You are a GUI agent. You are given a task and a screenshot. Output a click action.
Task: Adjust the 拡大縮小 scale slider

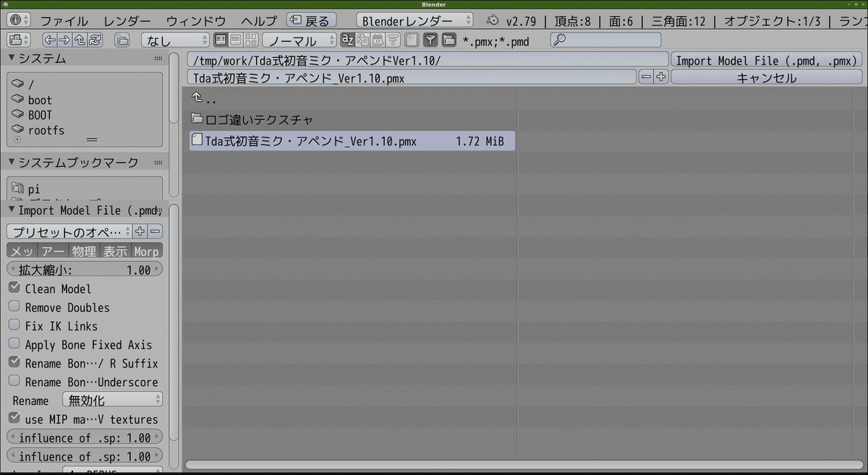(x=85, y=270)
